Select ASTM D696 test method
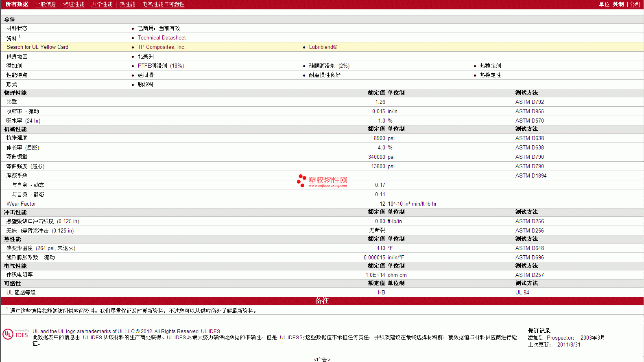 pyautogui.click(x=529, y=258)
